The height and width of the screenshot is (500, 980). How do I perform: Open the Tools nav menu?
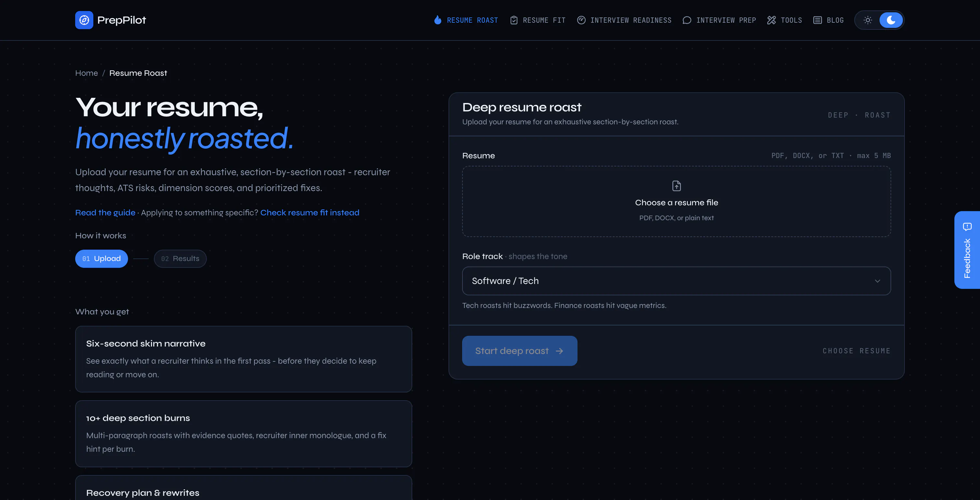(x=785, y=20)
